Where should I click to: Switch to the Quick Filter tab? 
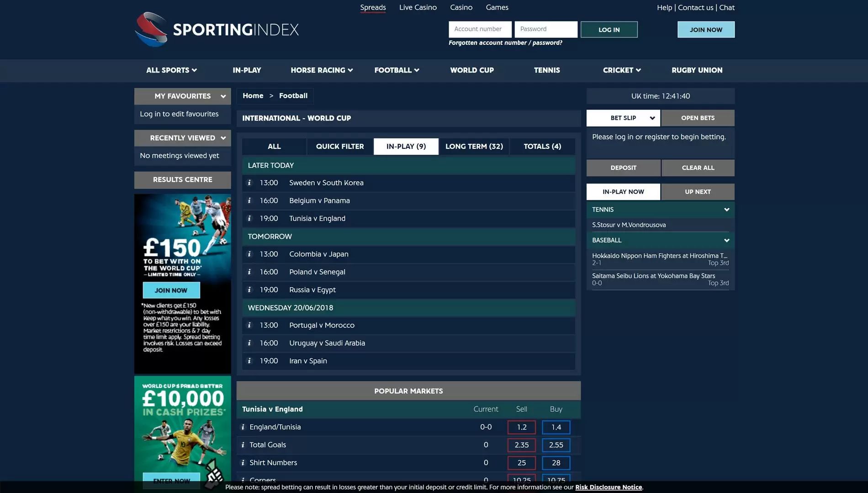click(x=340, y=147)
